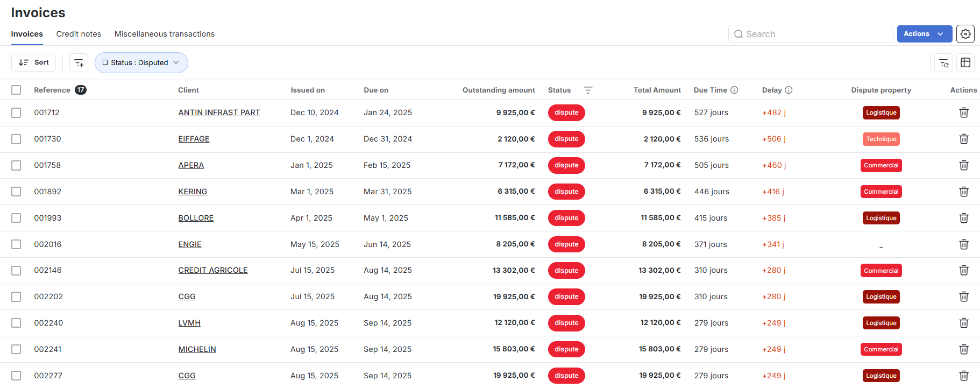The width and height of the screenshot is (980, 388).
Task: Select all invoices header checkbox
Action: (16, 90)
